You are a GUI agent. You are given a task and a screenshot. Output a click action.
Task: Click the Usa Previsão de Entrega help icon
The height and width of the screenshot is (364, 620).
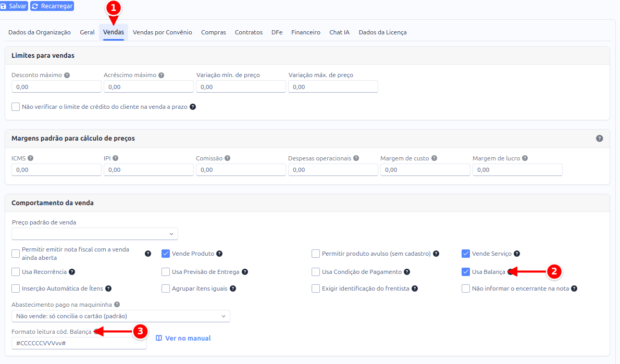(245, 272)
